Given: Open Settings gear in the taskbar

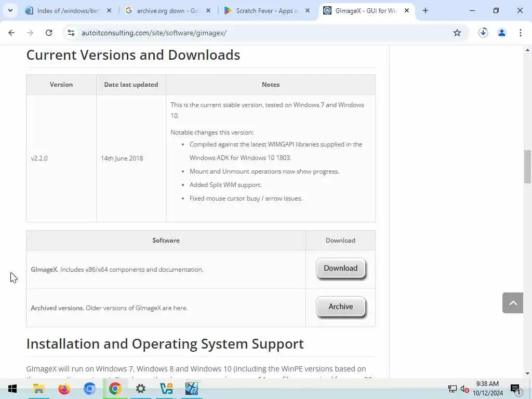Looking at the screenshot, I should coord(140,389).
